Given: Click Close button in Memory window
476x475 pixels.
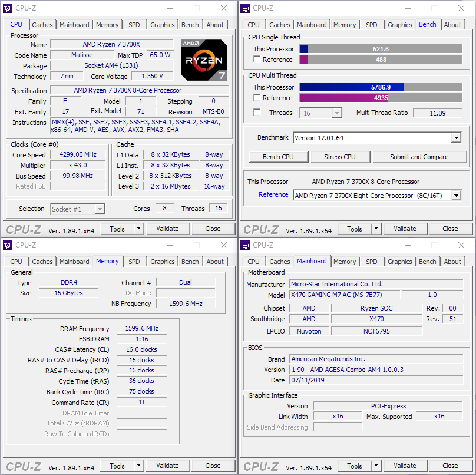Looking at the screenshot, I should coord(213,466).
